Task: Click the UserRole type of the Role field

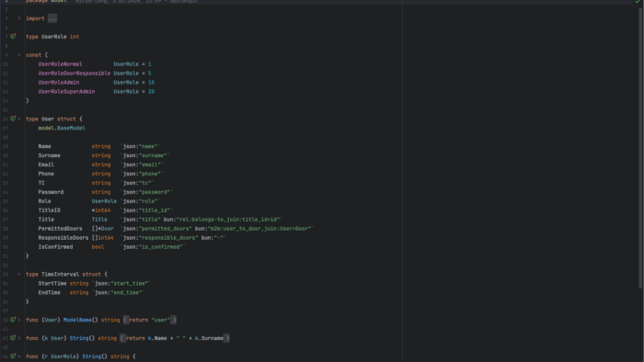Action: point(104,201)
